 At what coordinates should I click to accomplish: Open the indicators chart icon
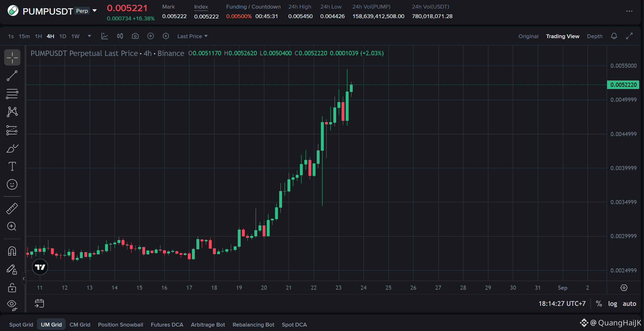104,36
